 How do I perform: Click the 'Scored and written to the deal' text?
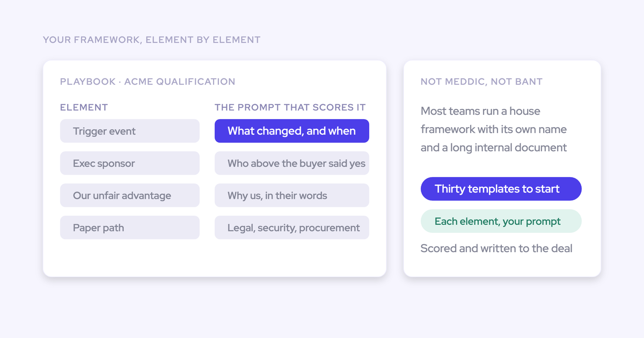(496, 248)
